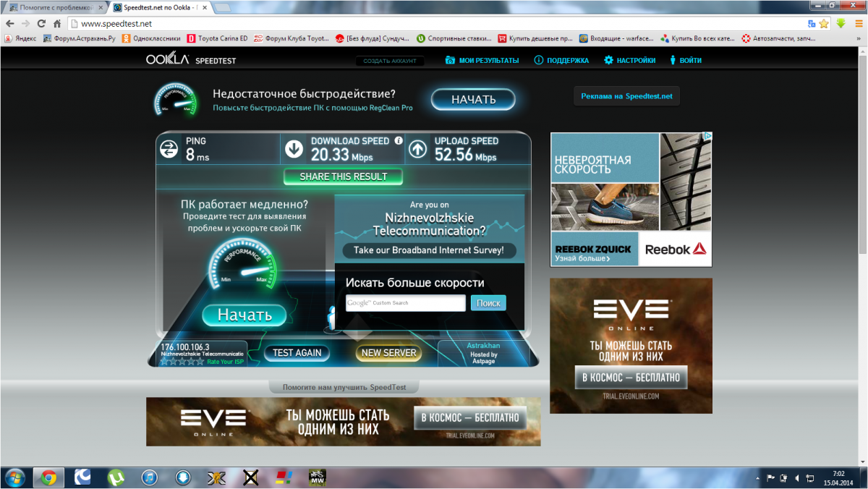This screenshot has height=489, width=868.
Task: Click the browser back arrow
Action: coord(9,23)
